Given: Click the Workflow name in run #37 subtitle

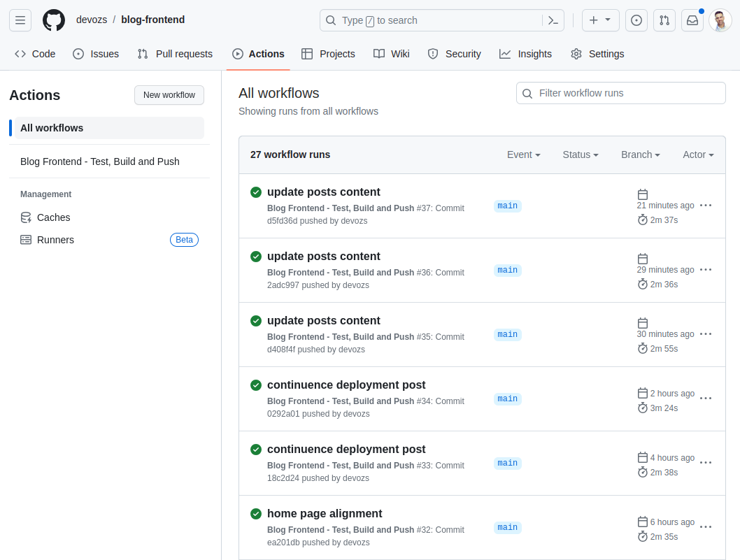Looking at the screenshot, I should (340, 208).
